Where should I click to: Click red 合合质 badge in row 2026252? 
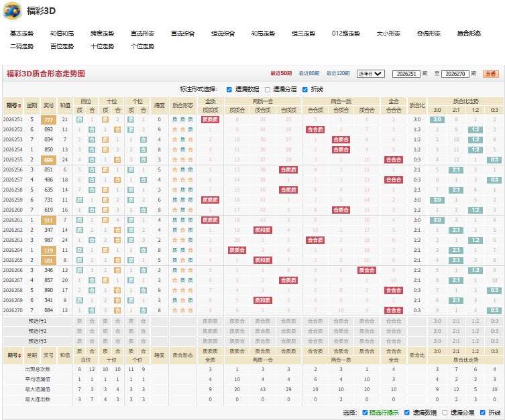tap(315, 129)
